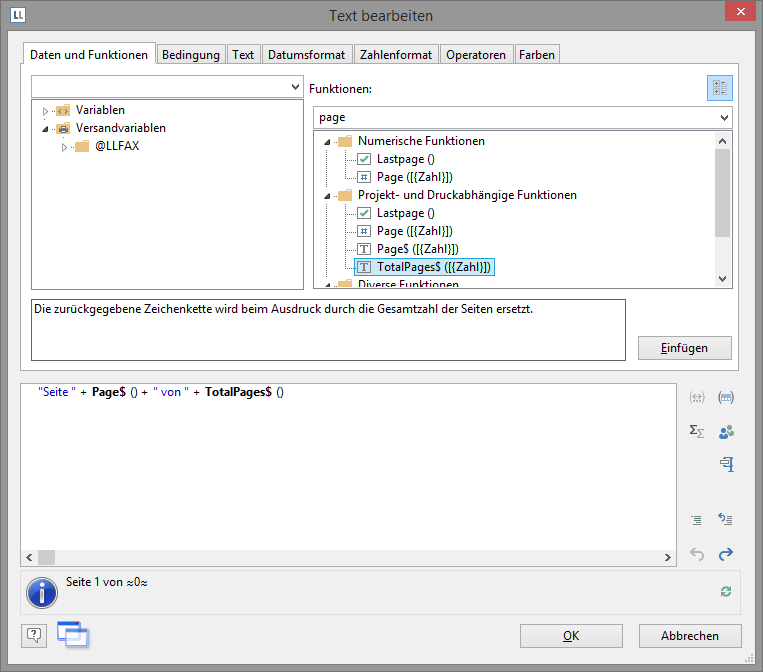Viewport: 763px width, 672px height.
Task: Open the Datumsformat tab
Action: point(307,55)
